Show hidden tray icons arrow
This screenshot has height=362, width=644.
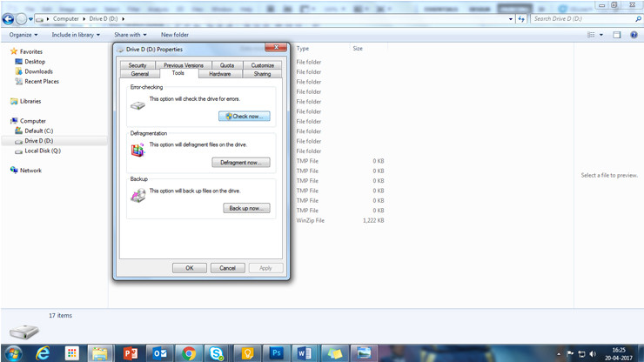coord(559,354)
